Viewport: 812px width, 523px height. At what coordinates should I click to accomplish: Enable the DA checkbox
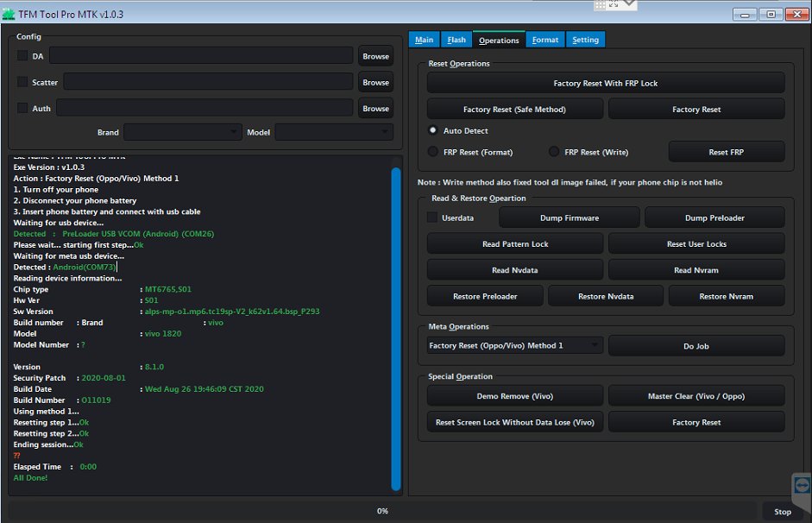click(x=22, y=55)
